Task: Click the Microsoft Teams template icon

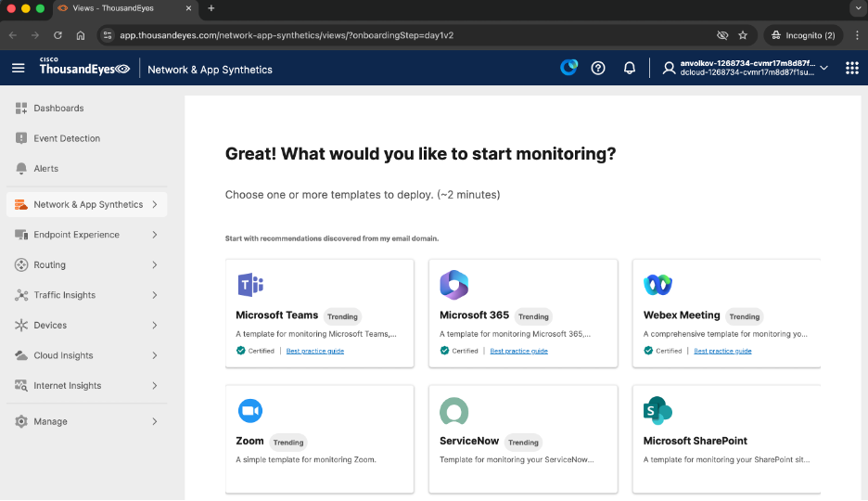Action: [250, 286]
